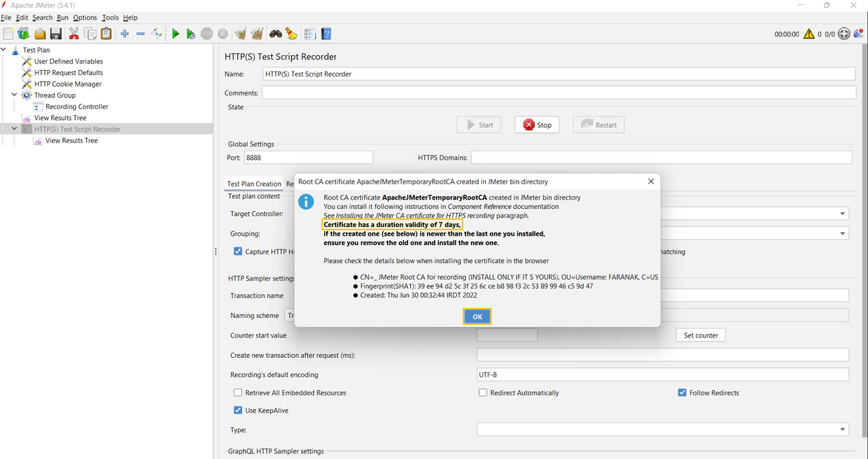This screenshot has width=868, height=459.
Task: Click the thread count icon beside 0/0
Action: (x=843, y=34)
